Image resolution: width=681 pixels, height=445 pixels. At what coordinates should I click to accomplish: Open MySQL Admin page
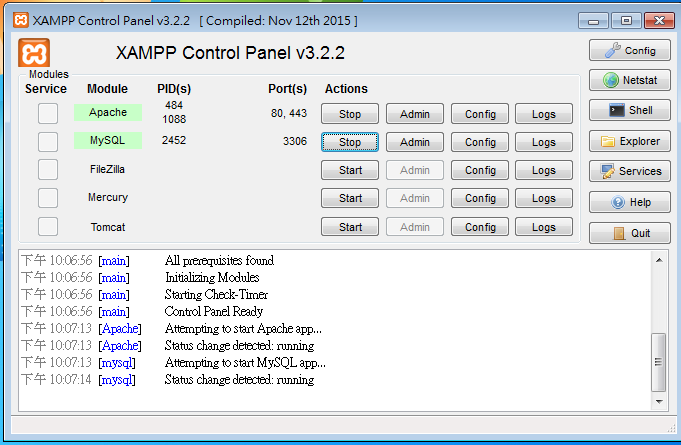tap(415, 142)
